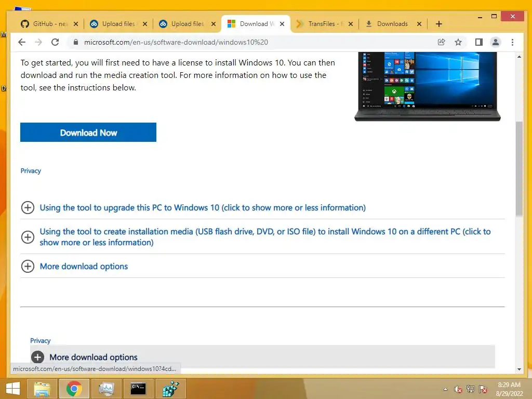Click the muted volume tray icon
532x399 pixels.
[x=458, y=389]
